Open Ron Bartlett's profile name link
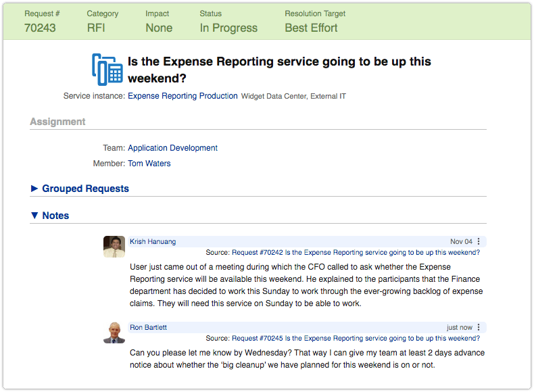The width and height of the screenshot is (534, 392). pyautogui.click(x=148, y=328)
